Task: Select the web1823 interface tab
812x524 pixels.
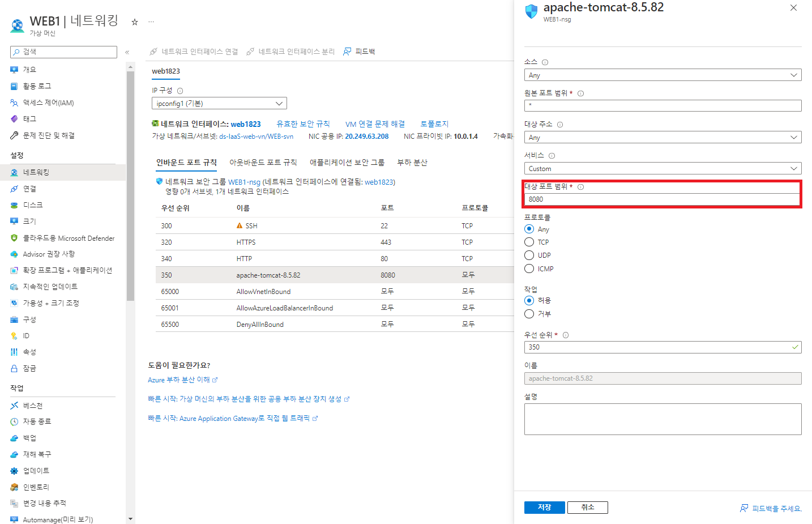Action: 166,71
